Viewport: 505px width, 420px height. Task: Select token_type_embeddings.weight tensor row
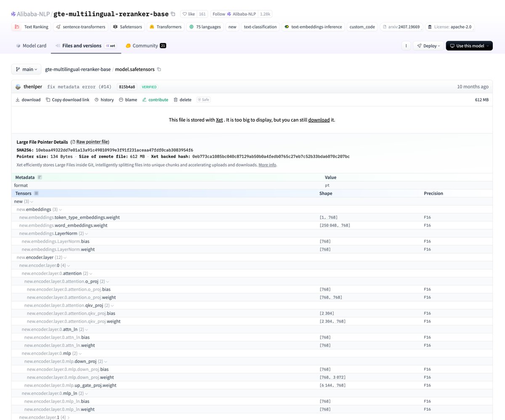coord(252,217)
